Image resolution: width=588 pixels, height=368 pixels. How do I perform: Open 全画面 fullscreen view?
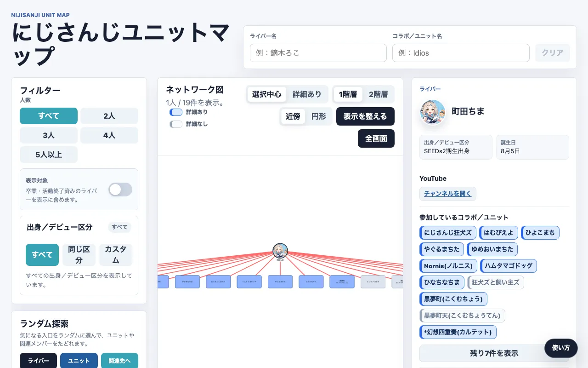376,138
